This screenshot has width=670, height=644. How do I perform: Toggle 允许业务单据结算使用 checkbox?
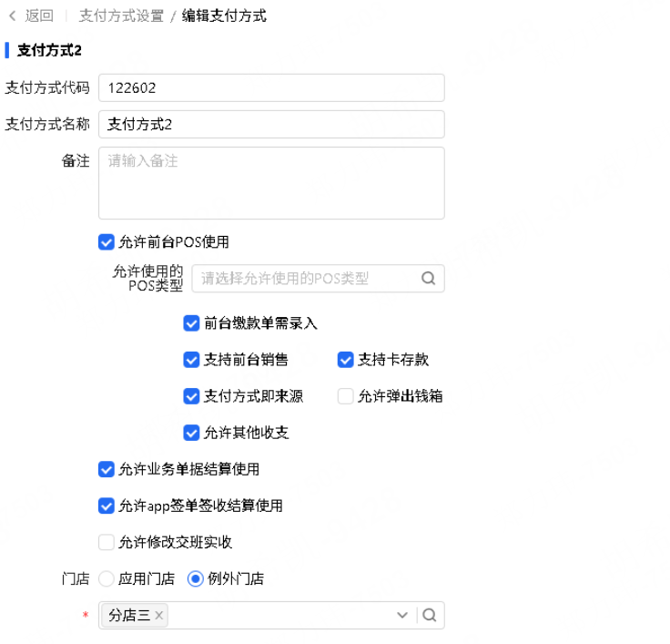coord(107,469)
